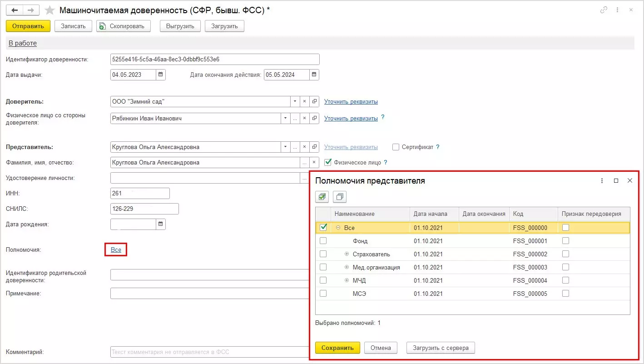Check the Фонд power checkbox

323,241
